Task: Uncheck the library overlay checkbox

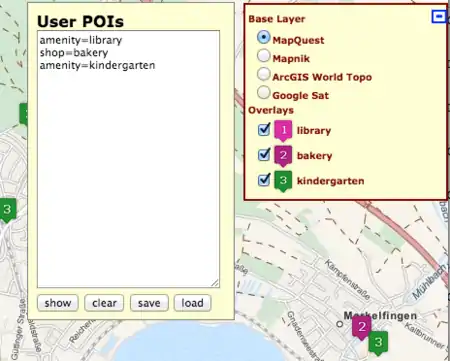Action: pyautogui.click(x=264, y=129)
